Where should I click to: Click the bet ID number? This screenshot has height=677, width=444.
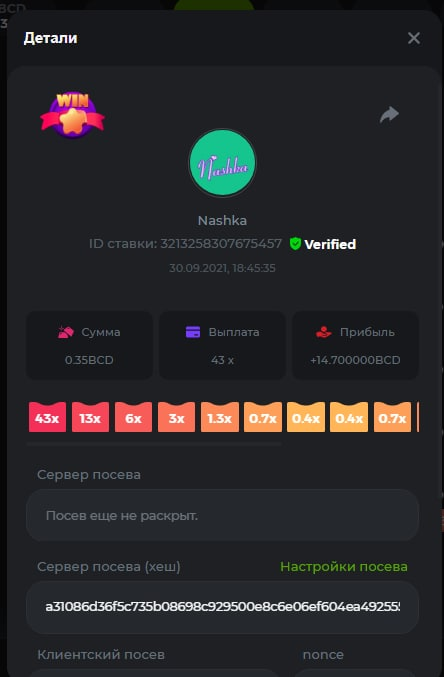click(221, 244)
